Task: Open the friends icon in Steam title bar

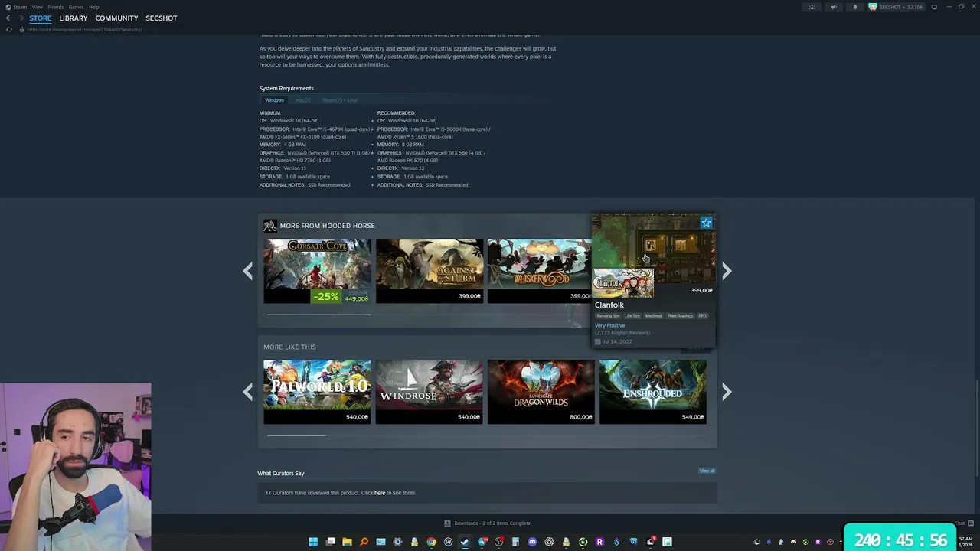Action: pyautogui.click(x=812, y=7)
